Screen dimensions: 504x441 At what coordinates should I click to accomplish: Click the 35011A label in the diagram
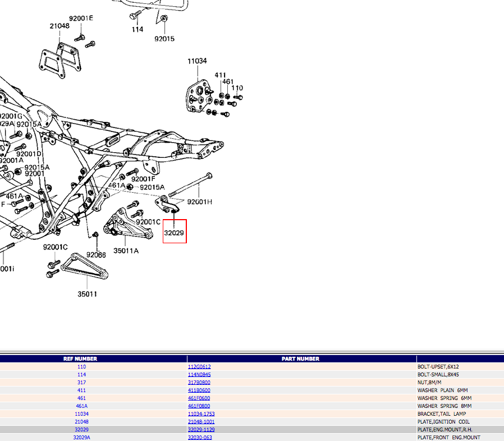point(126,251)
